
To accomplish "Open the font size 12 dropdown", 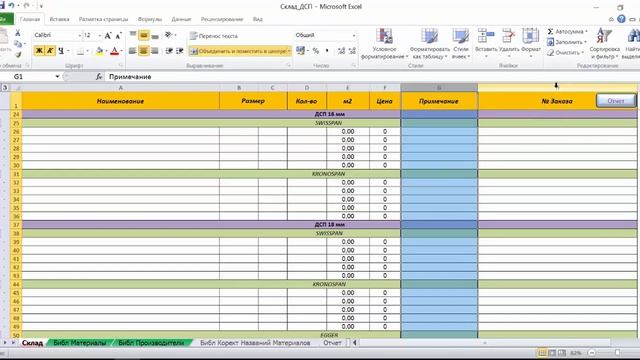I will 100,36.
